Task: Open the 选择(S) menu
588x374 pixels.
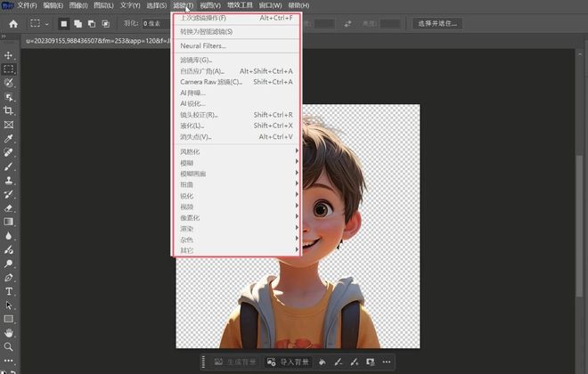Action: pyautogui.click(x=157, y=5)
